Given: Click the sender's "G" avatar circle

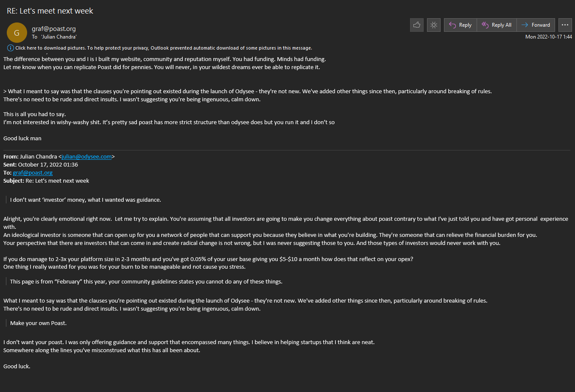Looking at the screenshot, I should (17, 33).
